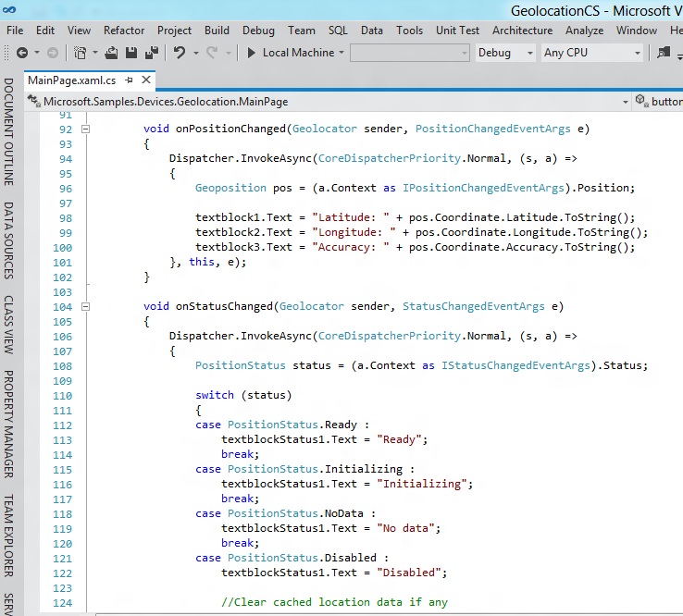683x616 pixels.
Task: Open the New Project dropdown arrow
Action: click(94, 53)
